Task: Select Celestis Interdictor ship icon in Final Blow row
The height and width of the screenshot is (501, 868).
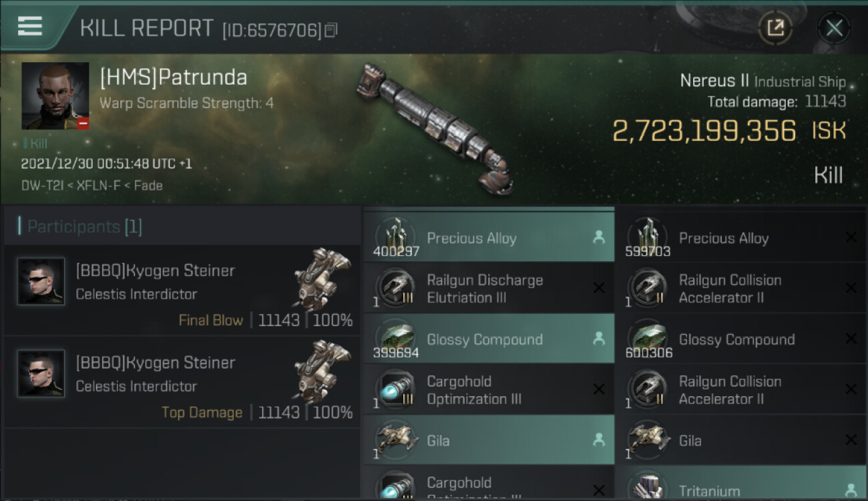Action: pyautogui.click(x=322, y=278)
